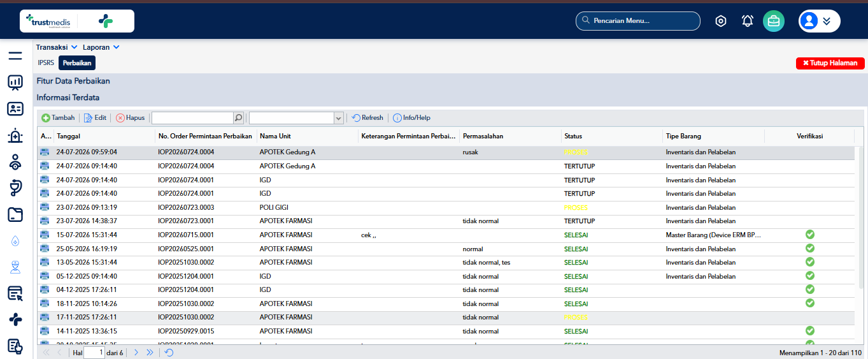
Task: Jump to last page arrow
Action: (x=150, y=352)
